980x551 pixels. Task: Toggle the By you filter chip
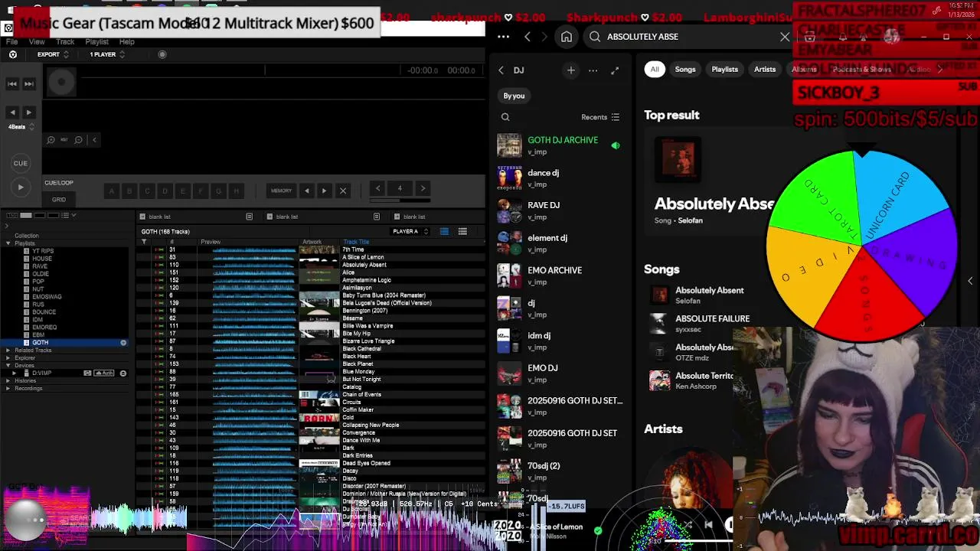514,96
